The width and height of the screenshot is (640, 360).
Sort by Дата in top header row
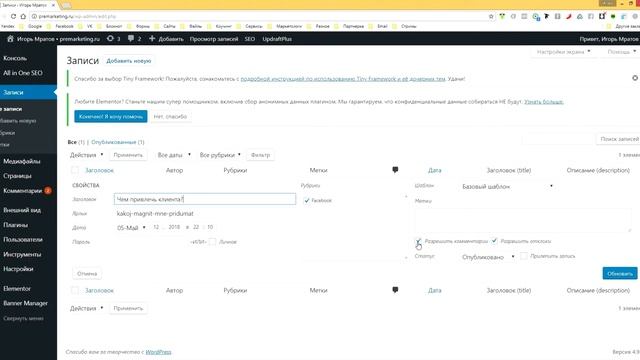(x=435, y=170)
